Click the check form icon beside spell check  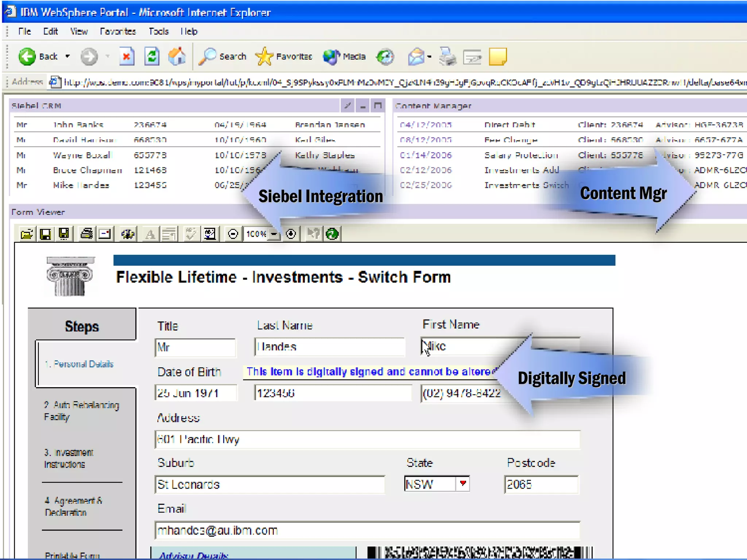point(210,234)
